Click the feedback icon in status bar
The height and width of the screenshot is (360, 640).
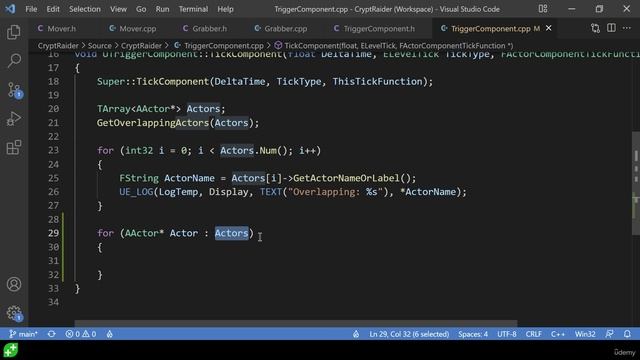pos(609,334)
